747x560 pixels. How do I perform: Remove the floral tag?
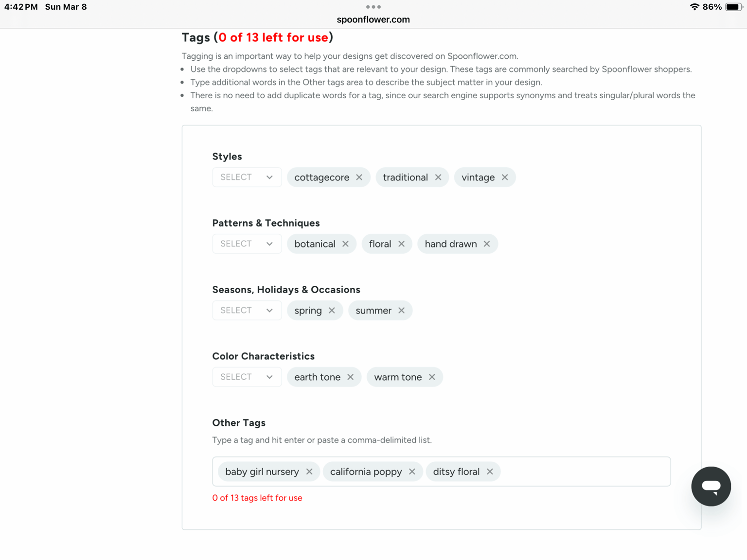401,244
